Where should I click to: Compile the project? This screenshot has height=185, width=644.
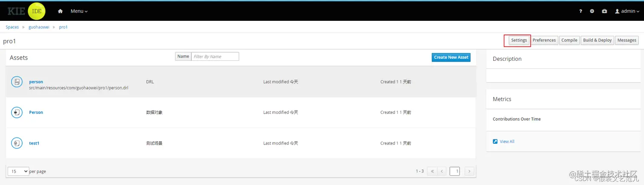(569, 40)
